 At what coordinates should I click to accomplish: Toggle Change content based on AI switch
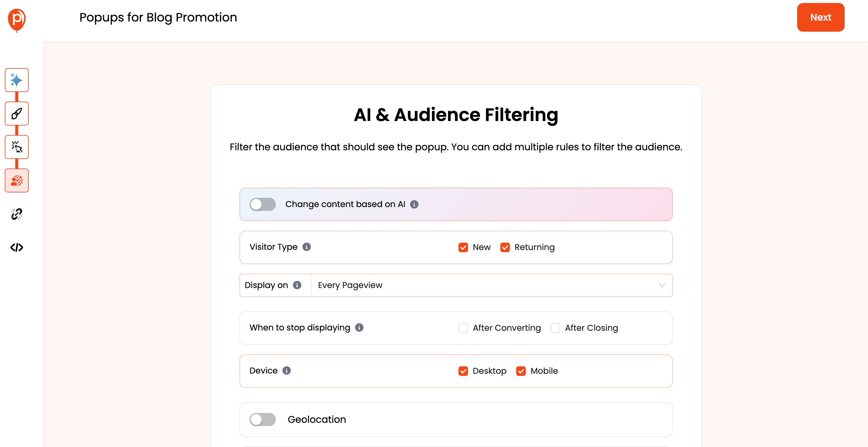click(x=262, y=204)
